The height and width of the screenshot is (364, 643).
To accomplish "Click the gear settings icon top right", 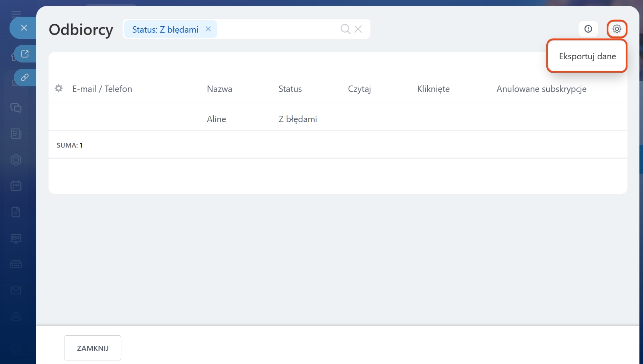I will pyautogui.click(x=617, y=29).
